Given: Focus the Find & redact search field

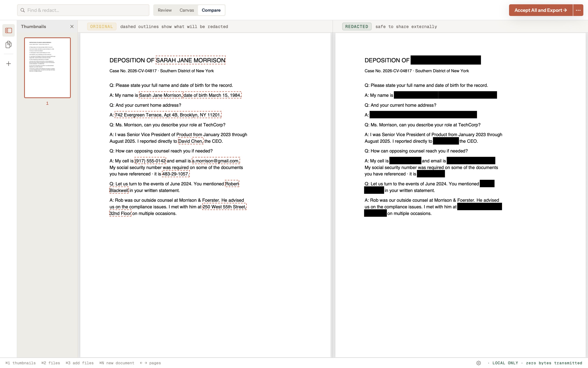Looking at the screenshot, I should point(83,10).
